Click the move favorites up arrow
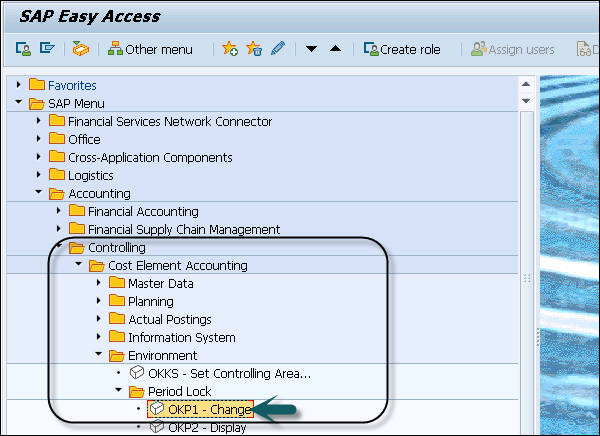 pyautogui.click(x=335, y=49)
